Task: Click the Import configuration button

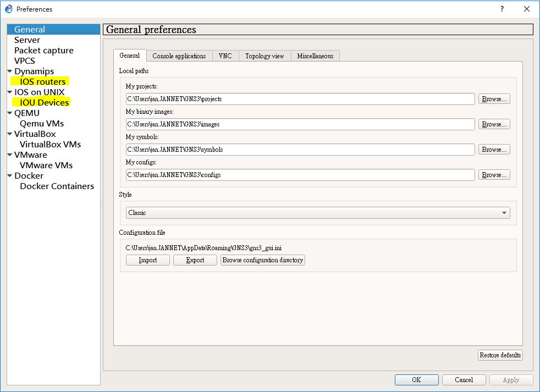Action: coord(148,260)
